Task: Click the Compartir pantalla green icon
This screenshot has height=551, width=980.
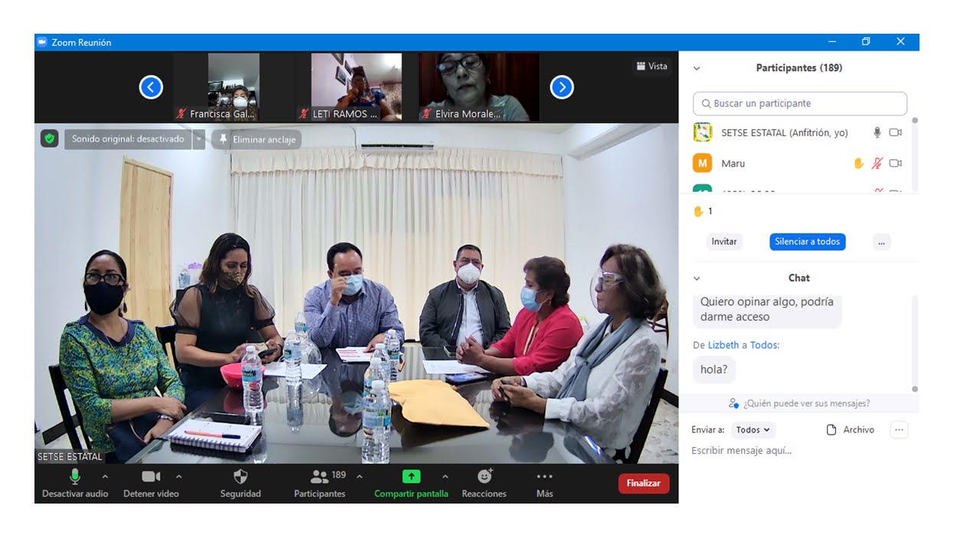Action: pos(411,477)
